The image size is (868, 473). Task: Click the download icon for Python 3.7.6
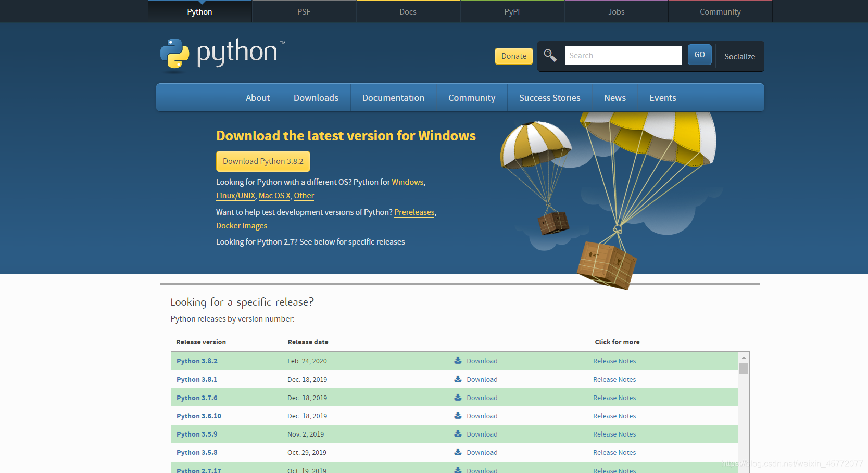458,398
